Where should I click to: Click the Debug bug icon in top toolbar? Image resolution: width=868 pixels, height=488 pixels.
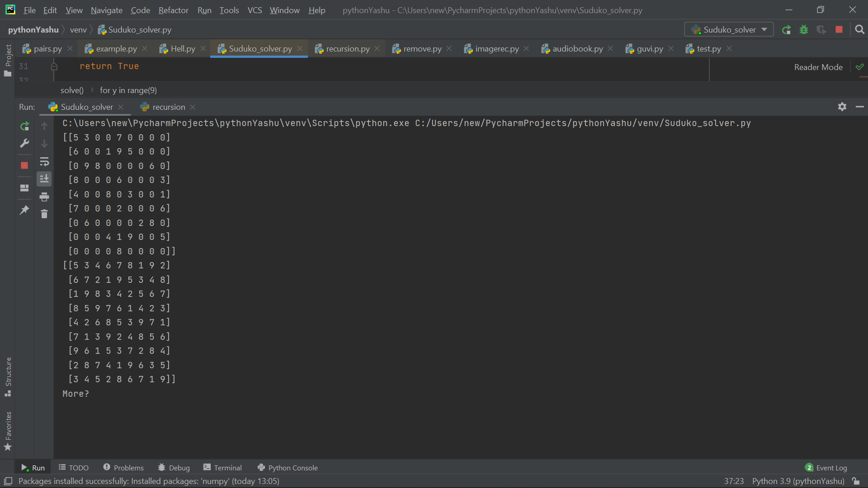click(x=804, y=30)
